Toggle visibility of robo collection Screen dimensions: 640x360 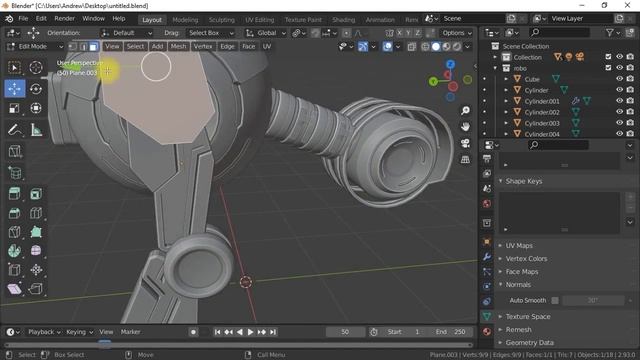click(619, 68)
